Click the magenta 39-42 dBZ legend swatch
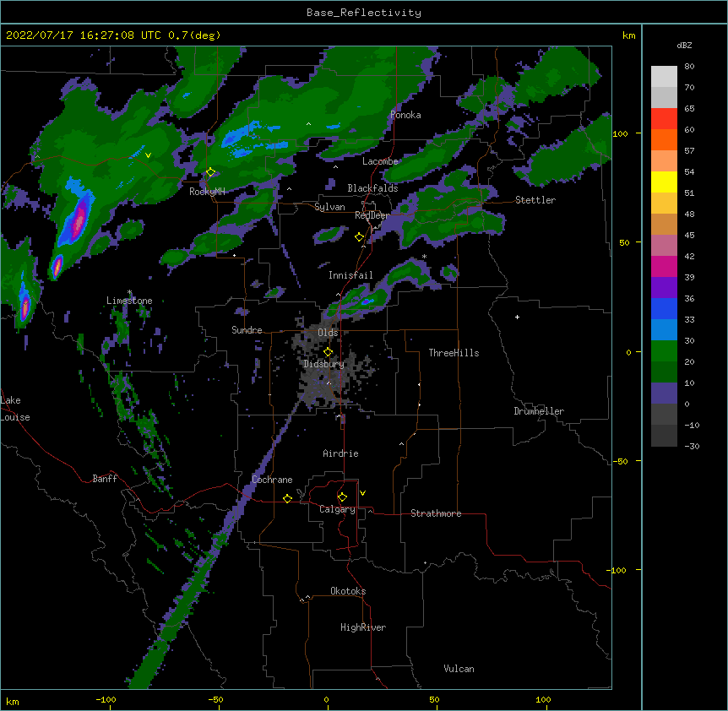 coord(664,266)
